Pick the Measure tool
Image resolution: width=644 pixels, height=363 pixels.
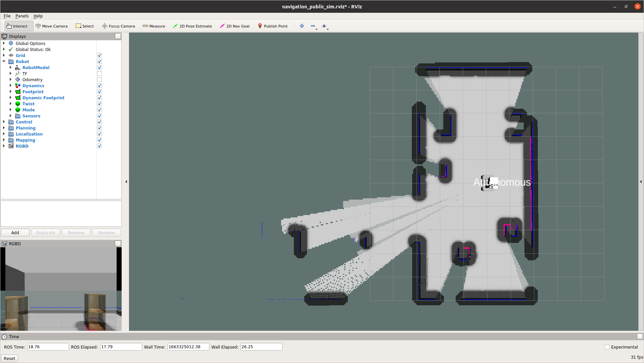pyautogui.click(x=154, y=26)
